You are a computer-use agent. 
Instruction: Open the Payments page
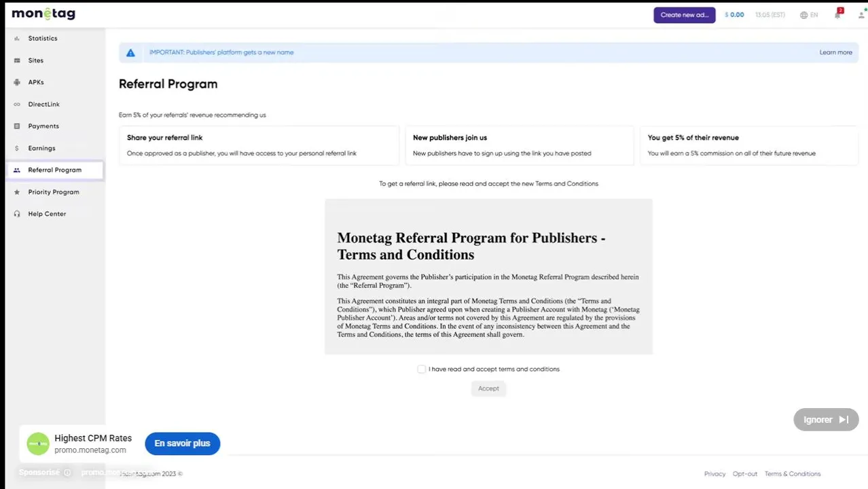point(43,126)
